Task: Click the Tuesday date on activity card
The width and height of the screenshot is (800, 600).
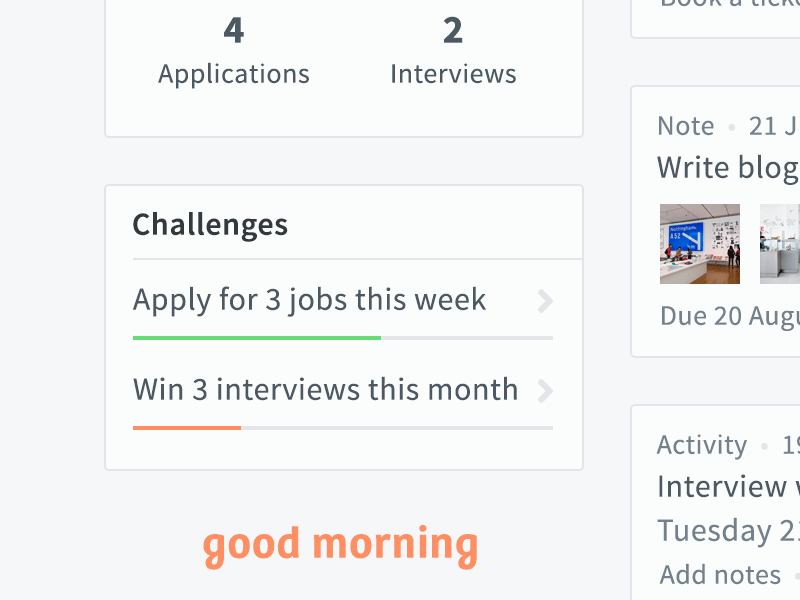Action: click(x=728, y=531)
